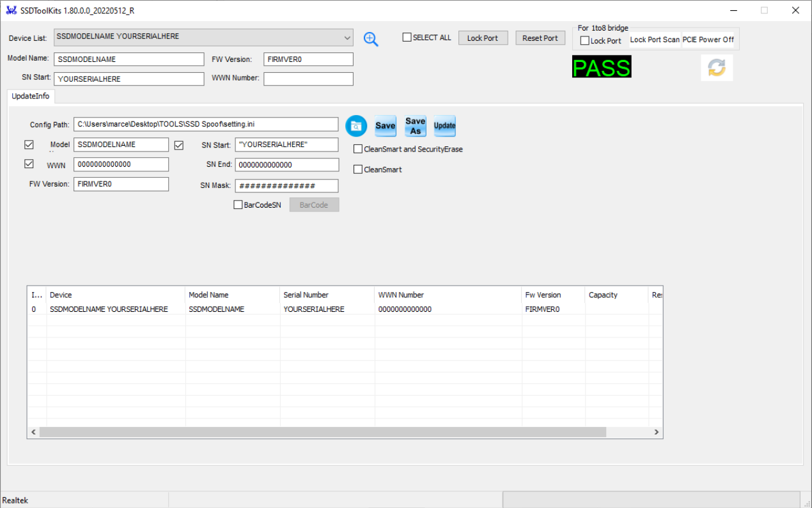
Task: Click the Fw Version column header
Action: [x=553, y=295]
